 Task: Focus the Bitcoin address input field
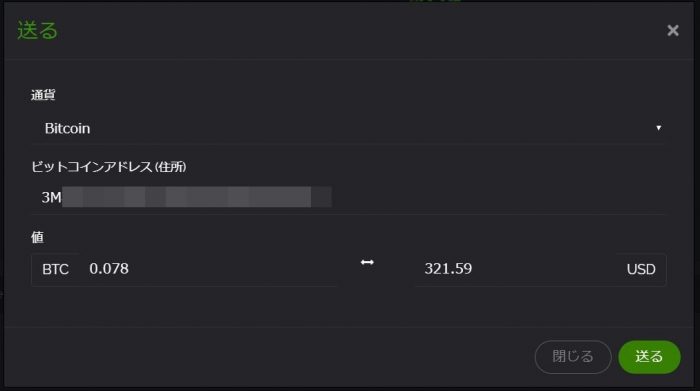348,197
